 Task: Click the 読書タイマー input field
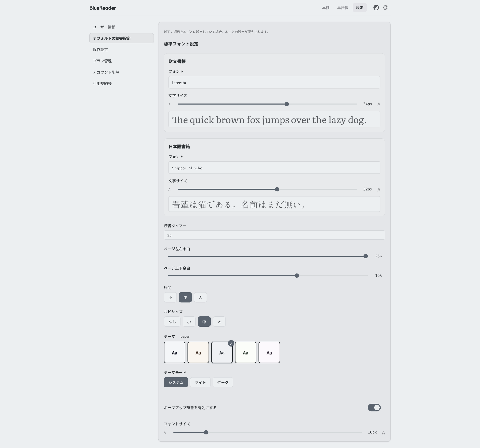pyautogui.click(x=274, y=235)
